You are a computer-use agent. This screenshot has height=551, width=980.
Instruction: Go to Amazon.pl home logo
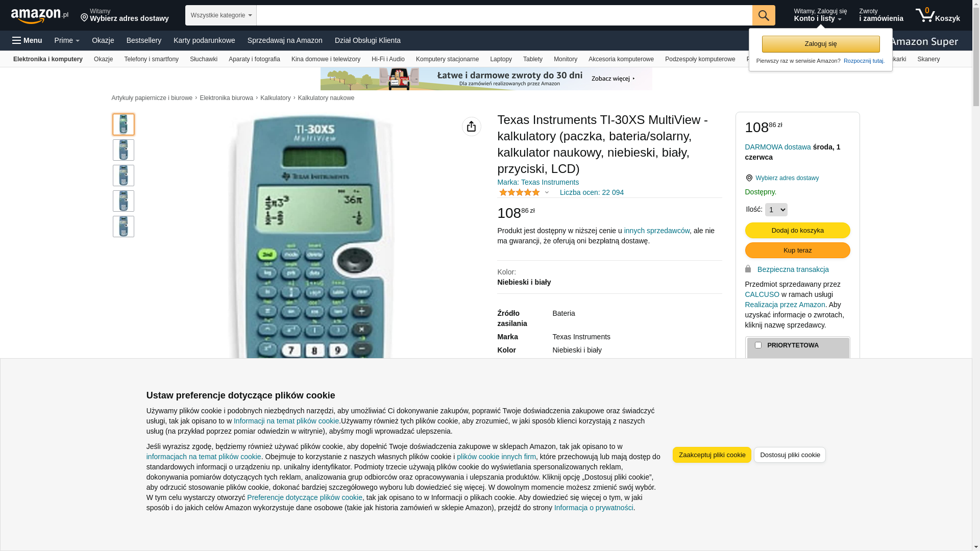(x=40, y=15)
